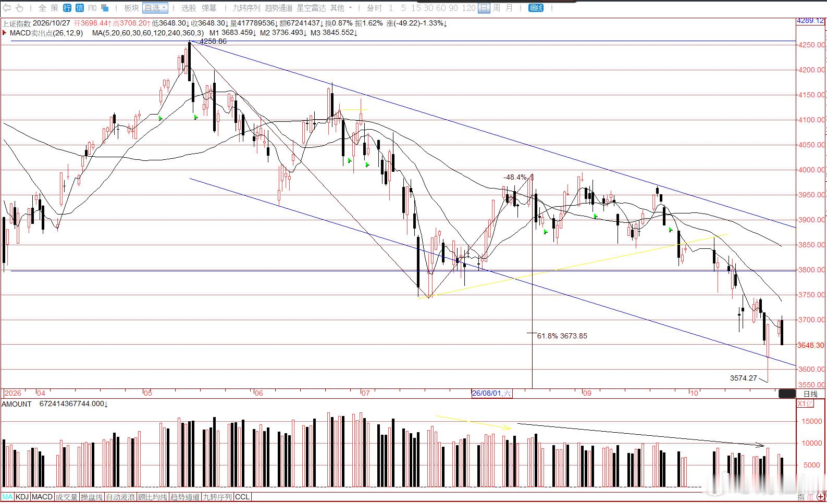Click the dark scroll thumb on time axis
Image resolution: width=827 pixels, height=504 pixels.
787,394
